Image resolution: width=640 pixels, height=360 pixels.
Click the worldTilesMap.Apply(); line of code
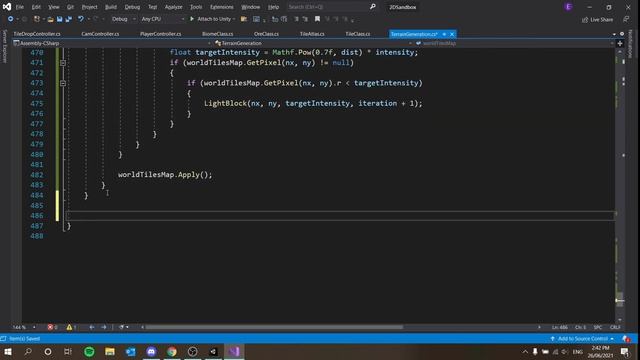click(x=165, y=175)
